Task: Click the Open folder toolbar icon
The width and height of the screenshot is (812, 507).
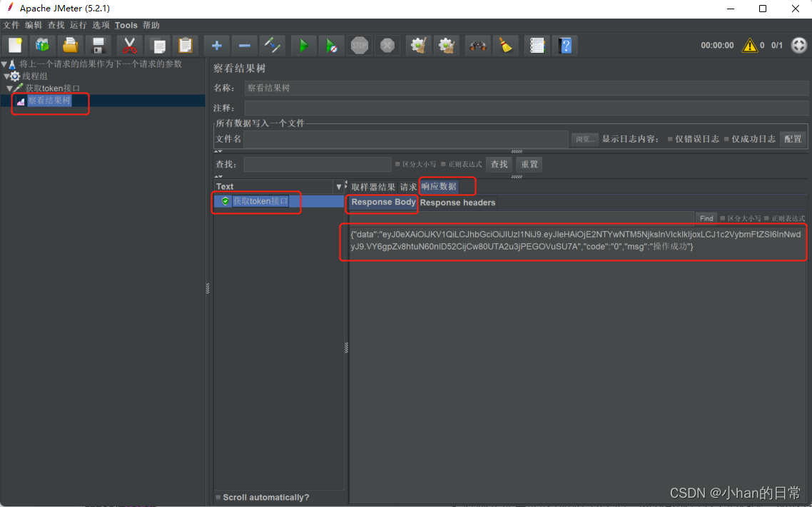Action: [x=71, y=46]
